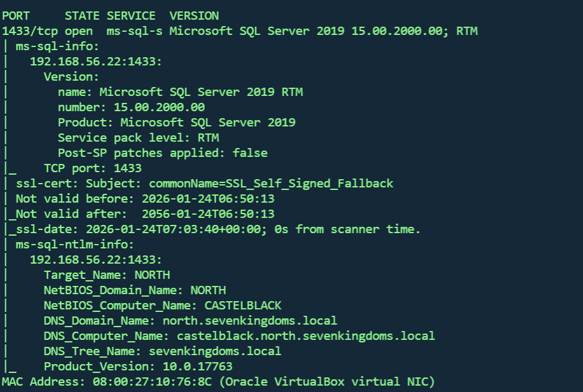
Task: Click version number 15.00.2000.00 under Version
Action: pyautogui.click(x=159, y=107)
